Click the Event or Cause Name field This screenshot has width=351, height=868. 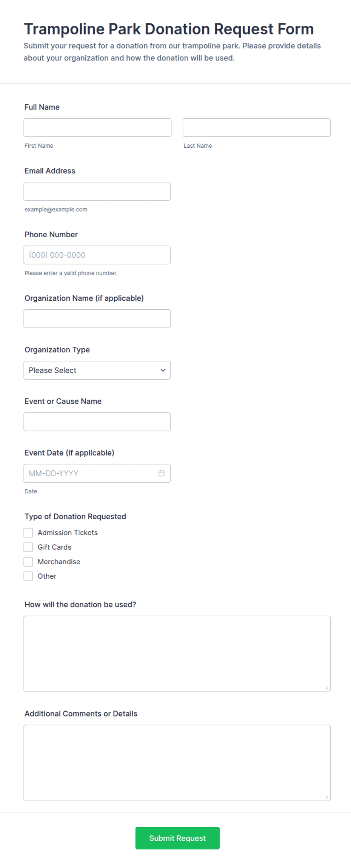97,422
